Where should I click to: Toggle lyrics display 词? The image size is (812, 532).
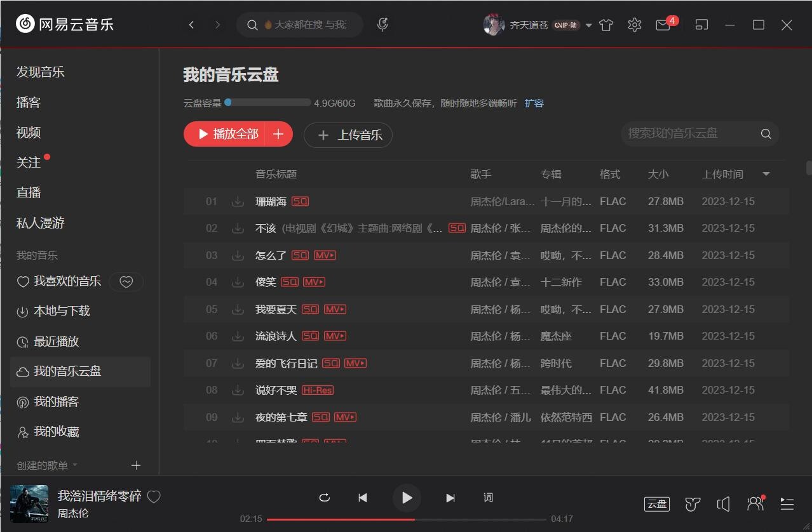point(488,498)
